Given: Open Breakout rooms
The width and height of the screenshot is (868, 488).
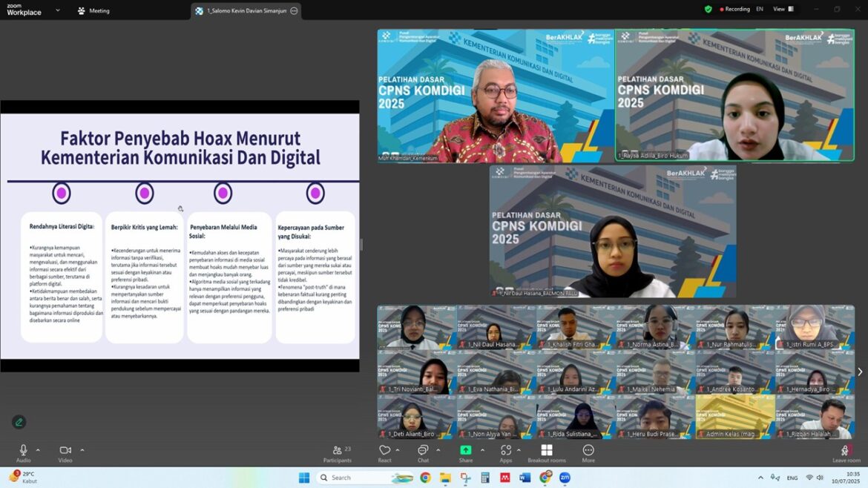Looking at the screenshot, I should 546,454.
